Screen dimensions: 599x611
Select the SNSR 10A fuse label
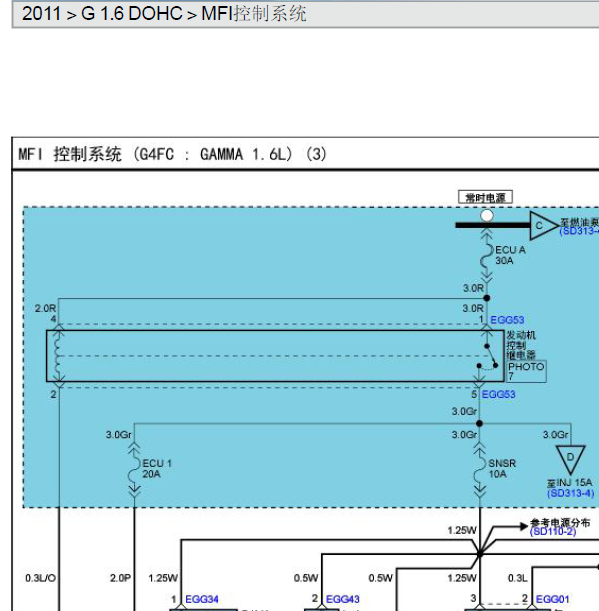tap(502, 468)
